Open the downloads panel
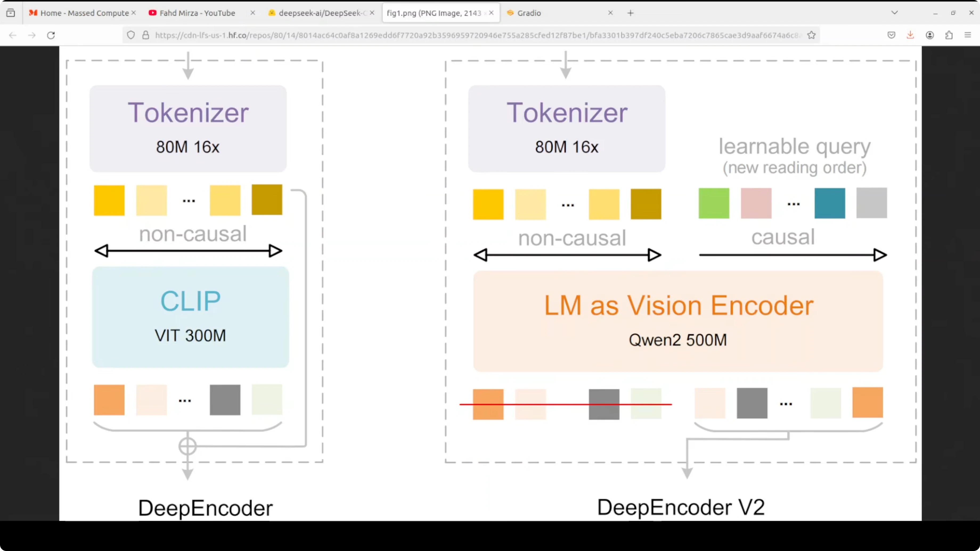Viewport: 980px width, 551px height. tap(910, 35)
